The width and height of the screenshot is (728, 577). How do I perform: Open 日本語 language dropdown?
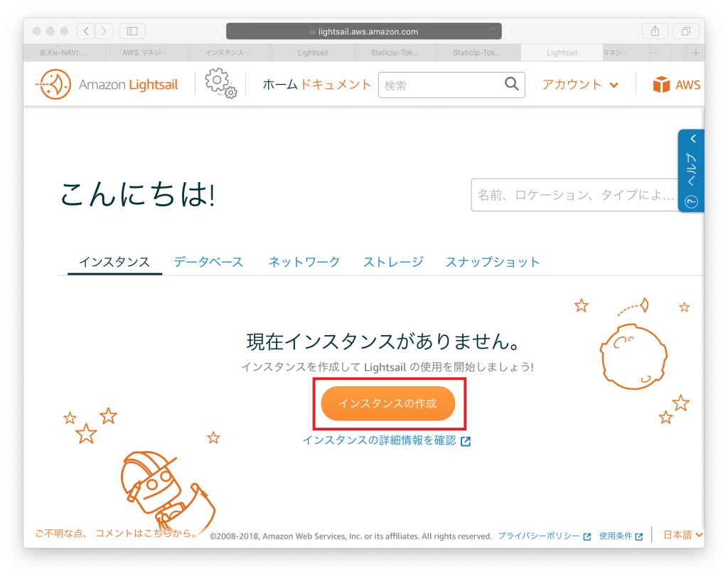point(682,535)
